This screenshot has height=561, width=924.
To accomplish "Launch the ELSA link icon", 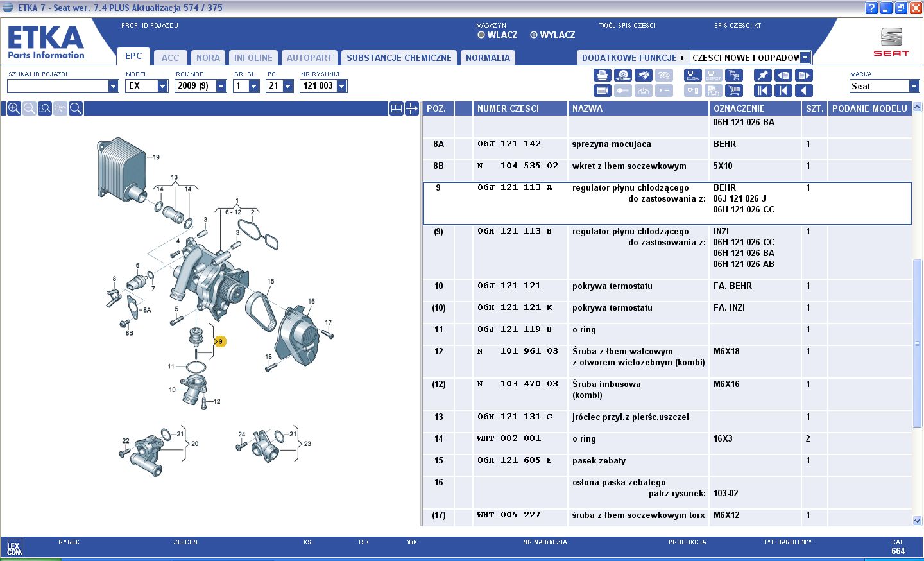I will coord(693,75).
